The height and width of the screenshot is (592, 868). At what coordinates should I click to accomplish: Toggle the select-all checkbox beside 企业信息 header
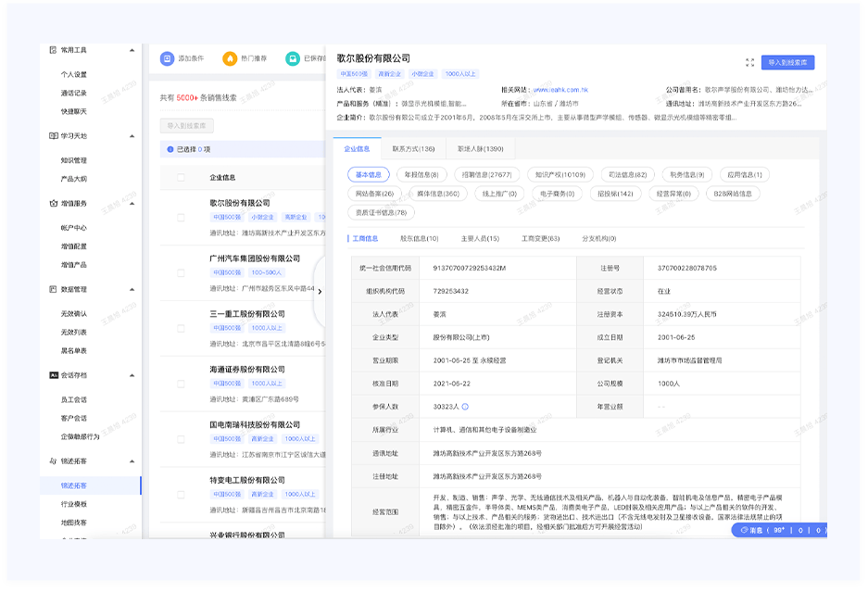[x=182, y=177]
